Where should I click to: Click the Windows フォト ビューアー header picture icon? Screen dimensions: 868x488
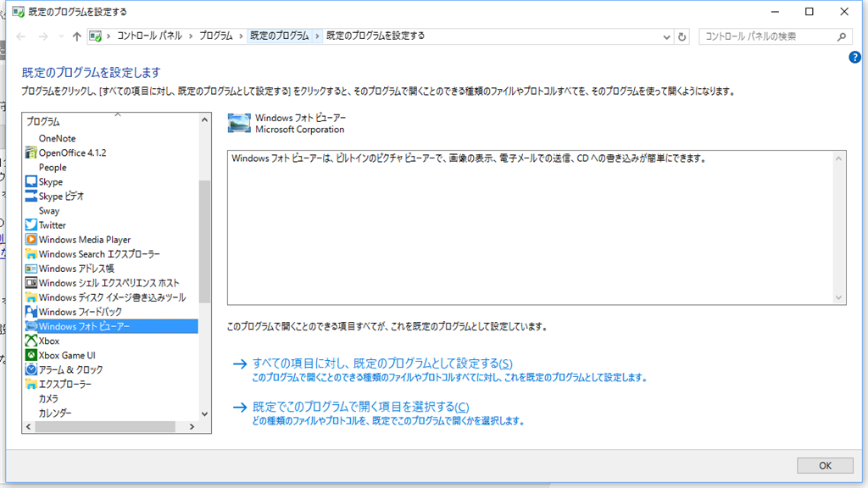point(239,123)
